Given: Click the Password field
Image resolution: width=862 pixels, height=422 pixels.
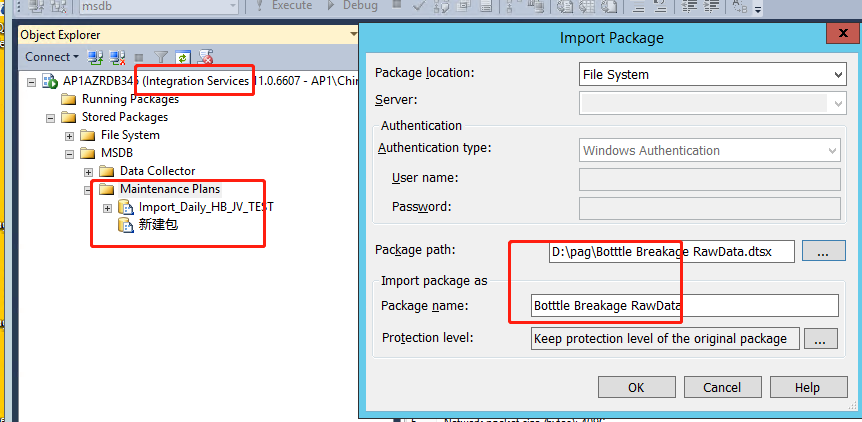Looking at the screenshot, I should coord(710,208).
